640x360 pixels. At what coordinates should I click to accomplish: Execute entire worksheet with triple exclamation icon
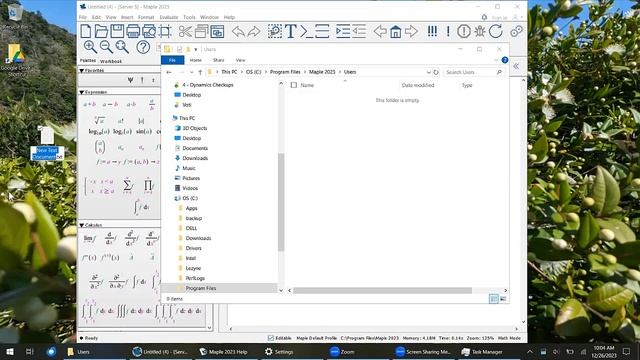(x=432, y=31)
